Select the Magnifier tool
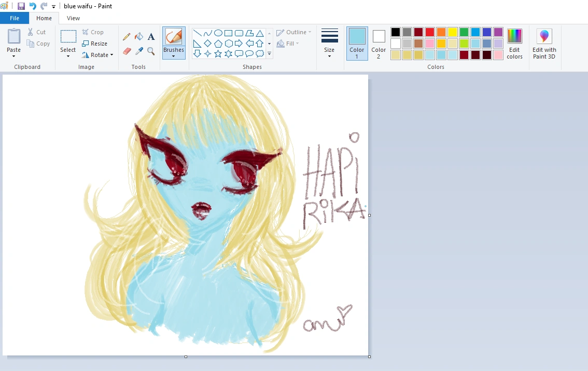This screenshot has height=371, width=588. pos(151,51)
